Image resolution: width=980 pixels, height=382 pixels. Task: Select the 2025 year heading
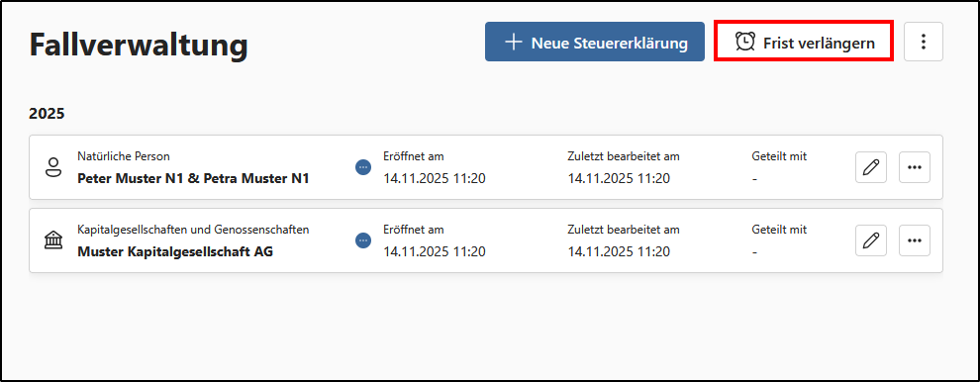47,114
